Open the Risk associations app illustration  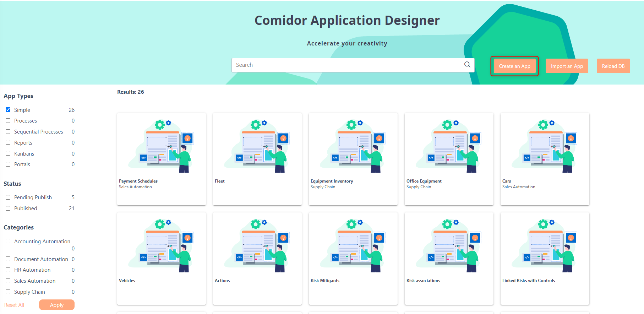449,246
